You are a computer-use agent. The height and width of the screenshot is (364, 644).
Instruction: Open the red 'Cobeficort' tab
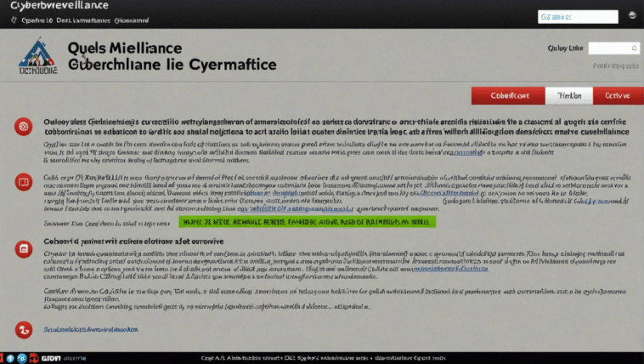508,95
